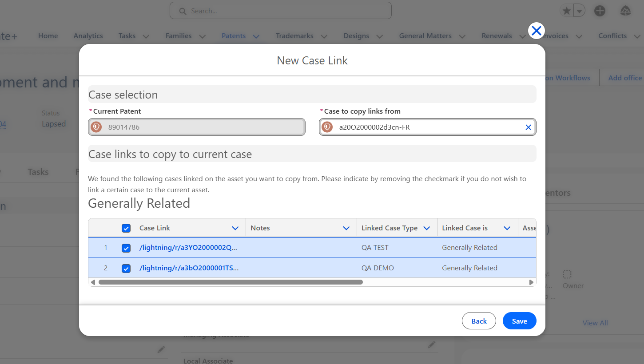Uncheck the QA DEMO row checkbox

point(126,269)
